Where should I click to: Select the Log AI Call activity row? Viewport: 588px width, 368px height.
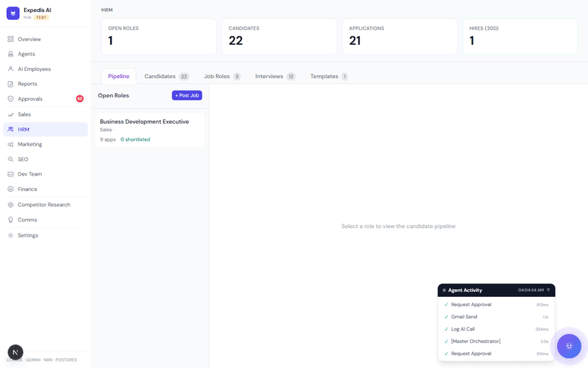tap(496, 329)
